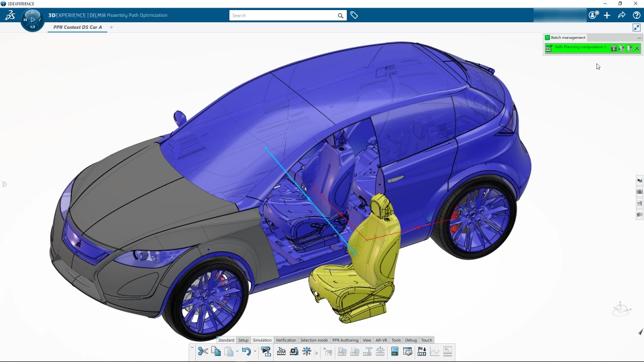Minimize the Batch management panel
The width and height of the screenshot is (644, 362).
click(x=639, y=38)
